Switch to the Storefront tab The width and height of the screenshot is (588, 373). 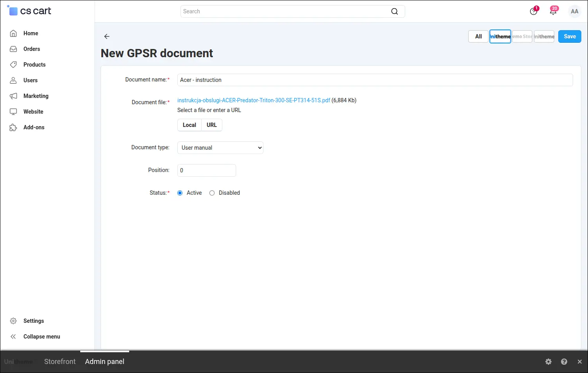[60, 362]
